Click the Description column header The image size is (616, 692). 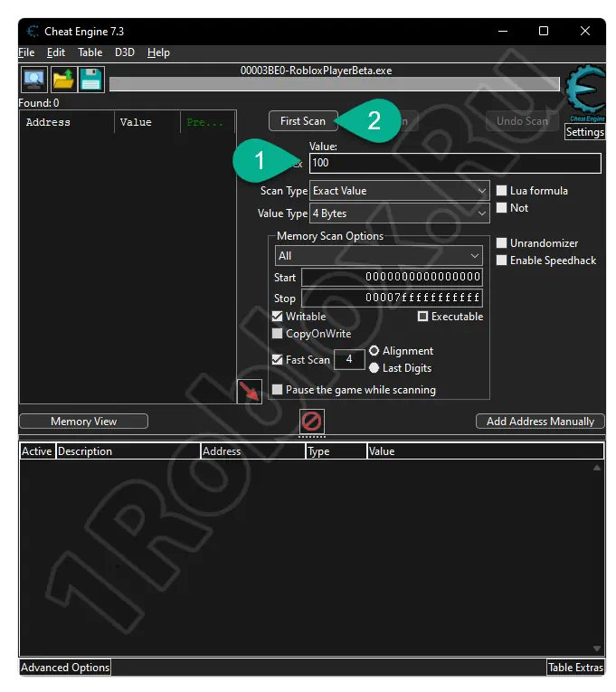pyautogui.click(x=128, y=451)
